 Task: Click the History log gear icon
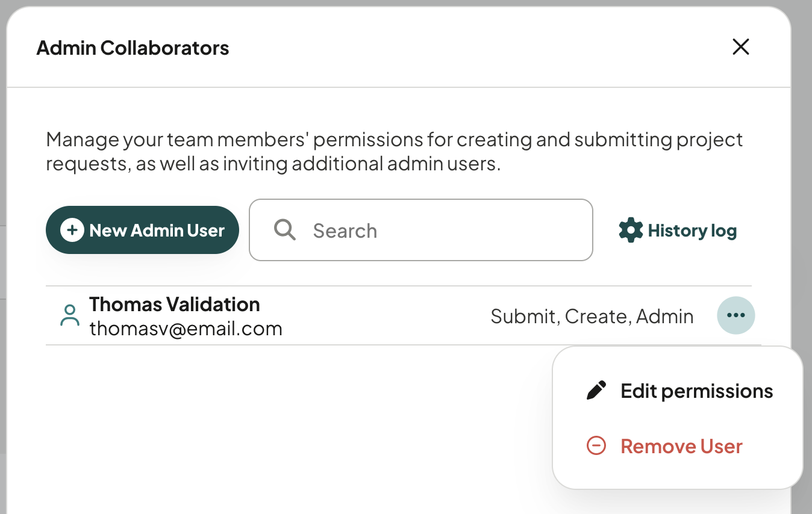[631, 231]
